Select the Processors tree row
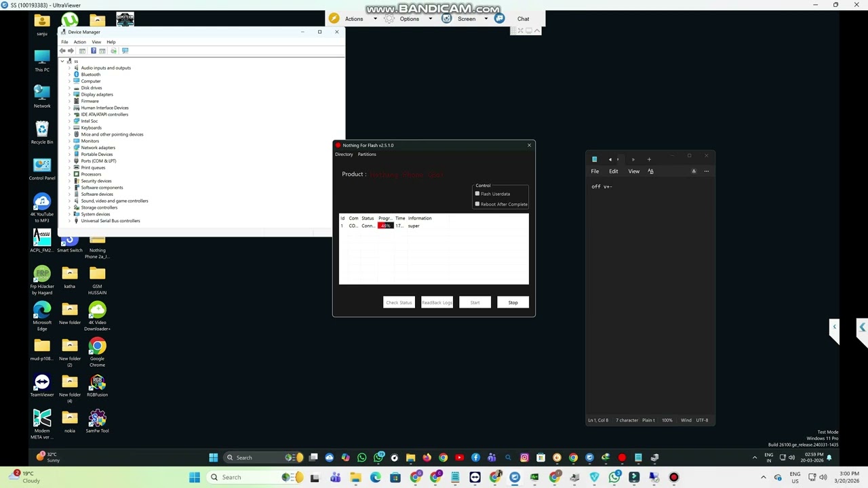Image resolution: width=868 pixels, height=488 pixels. click(91, 174)
